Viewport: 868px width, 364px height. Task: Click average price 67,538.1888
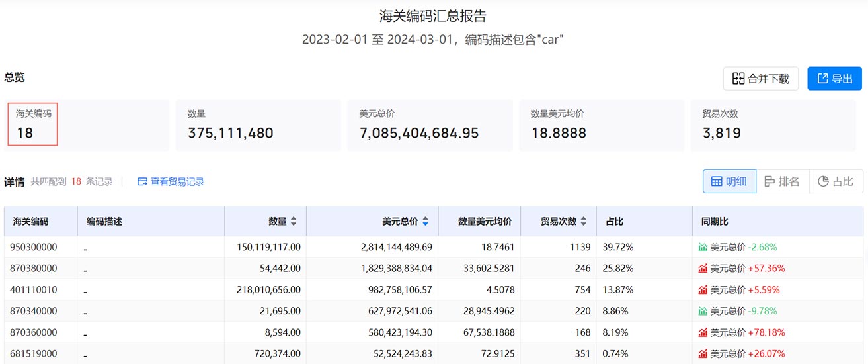point(489,332)
